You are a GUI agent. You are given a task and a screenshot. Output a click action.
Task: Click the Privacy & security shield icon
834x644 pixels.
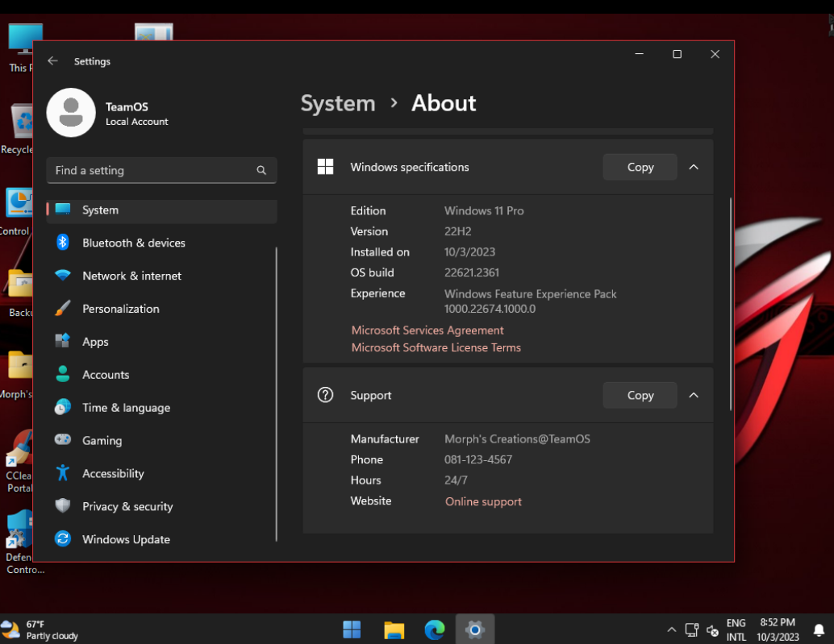(x=63, y=506)
